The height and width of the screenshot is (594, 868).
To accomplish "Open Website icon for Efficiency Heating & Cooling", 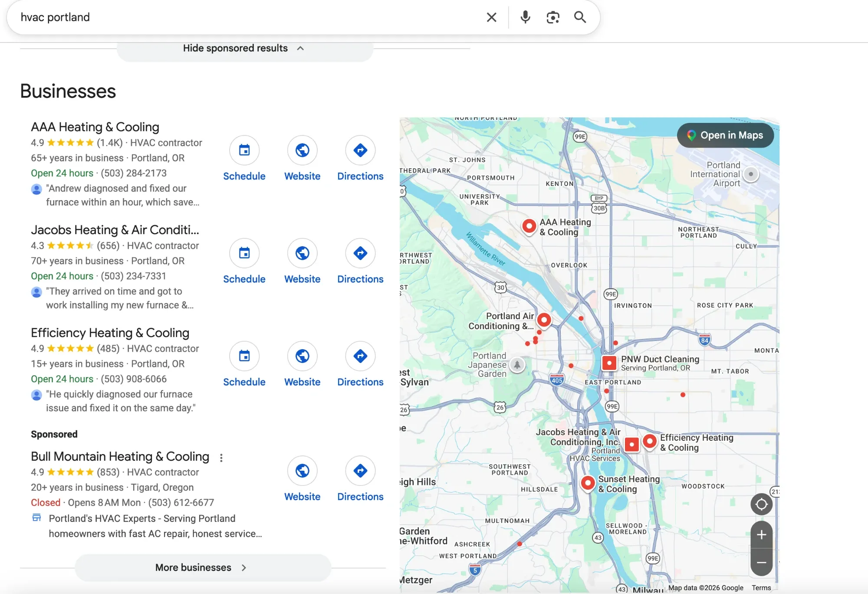I will point(302,356).
